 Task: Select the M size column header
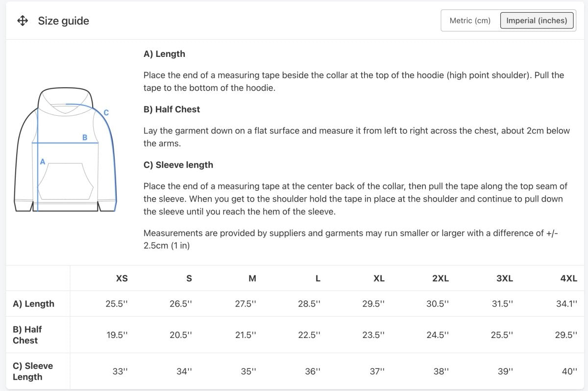[x=252, y=278]
